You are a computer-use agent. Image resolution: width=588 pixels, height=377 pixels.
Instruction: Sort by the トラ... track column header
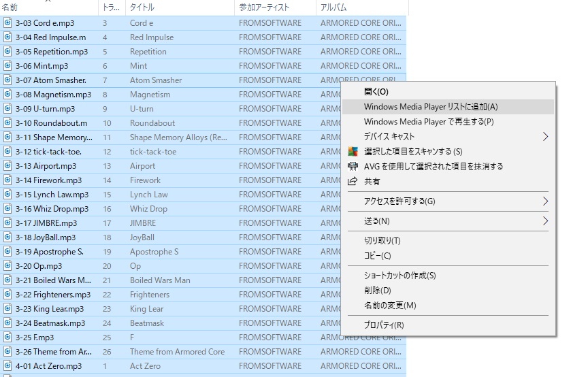point(112,7)
